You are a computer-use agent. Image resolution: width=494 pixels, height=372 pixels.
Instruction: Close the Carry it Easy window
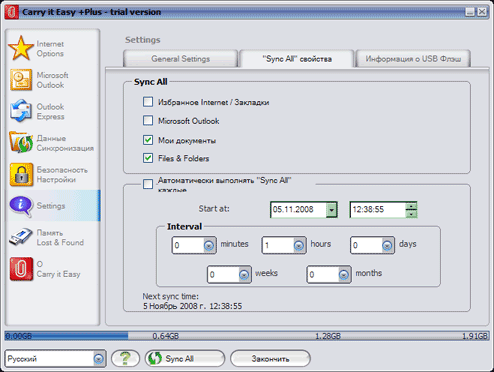coord(482,12)
